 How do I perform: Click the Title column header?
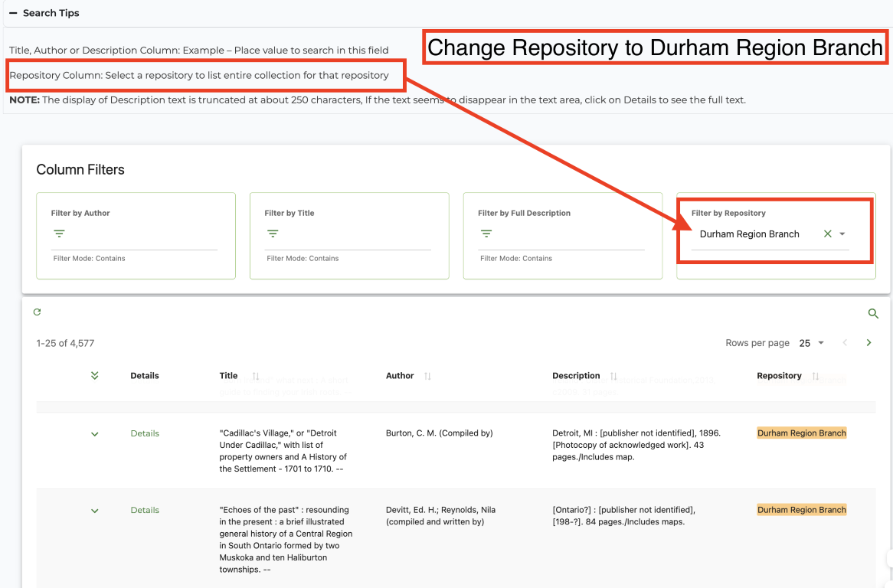pyautogui.click(x=228, y=376)
